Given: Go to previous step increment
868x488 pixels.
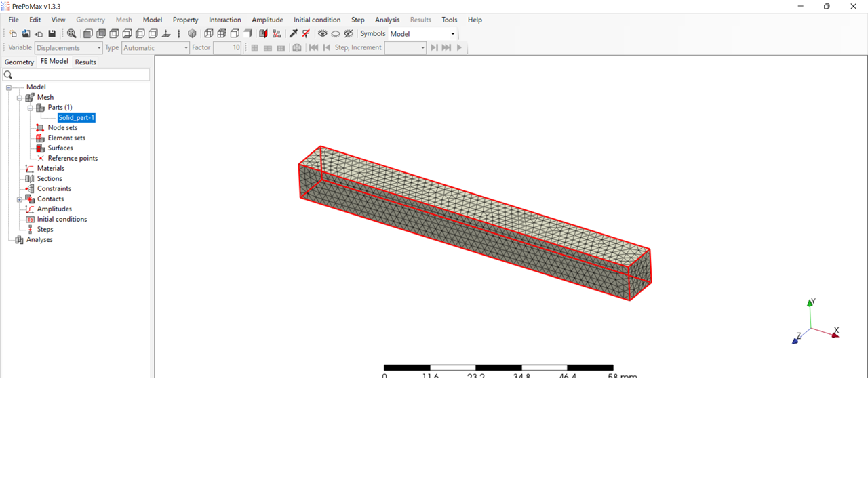Looking at the screenshot, I should 326,47.
